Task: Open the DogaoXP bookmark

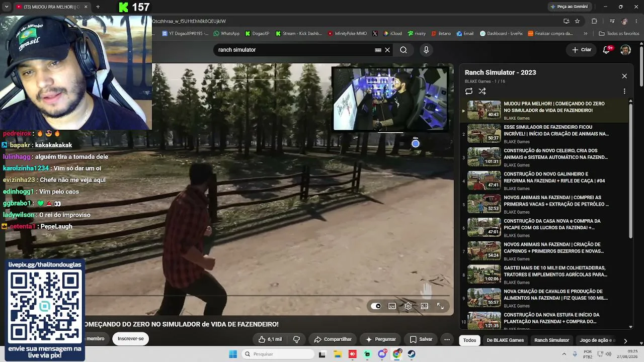Action: [257, 34]
